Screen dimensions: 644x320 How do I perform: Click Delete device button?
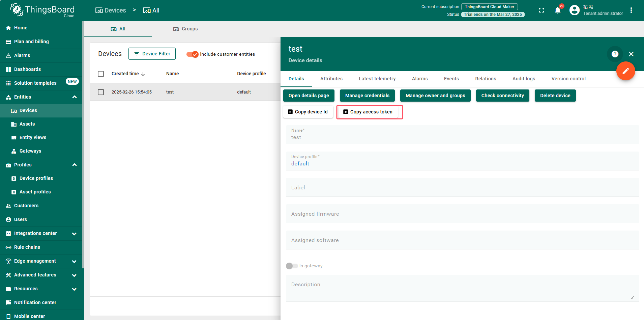(x=555, y=96)
